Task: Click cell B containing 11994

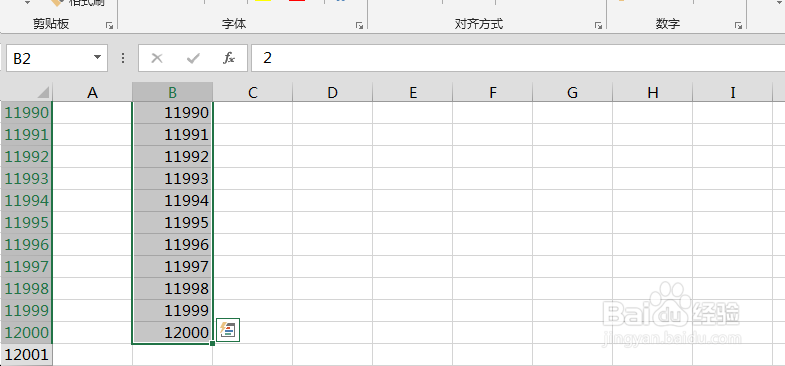Action: (172, 201)
